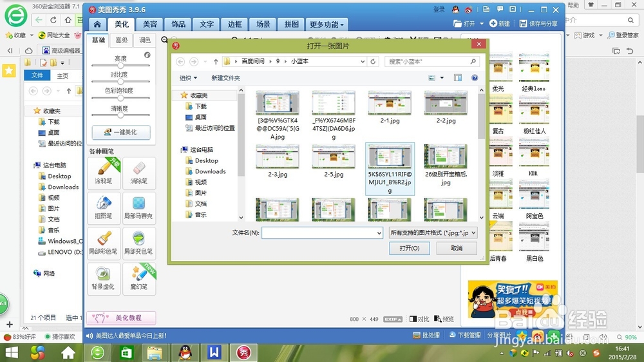The image size is (644, 362).
Task: Click the 一键美化 button
Action: point(121,132)
